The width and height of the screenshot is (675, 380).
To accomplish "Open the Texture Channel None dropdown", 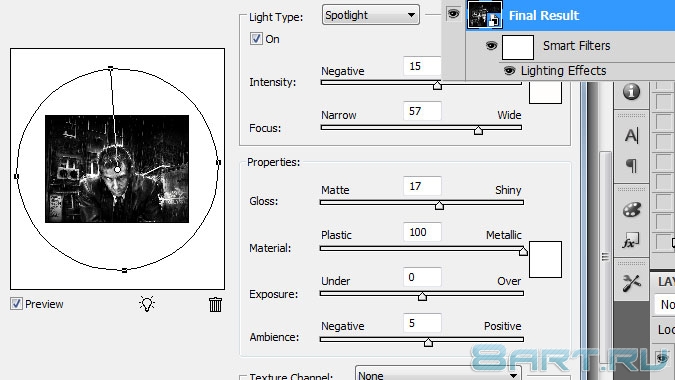I will pyautogui.click(x=438, y=375).
